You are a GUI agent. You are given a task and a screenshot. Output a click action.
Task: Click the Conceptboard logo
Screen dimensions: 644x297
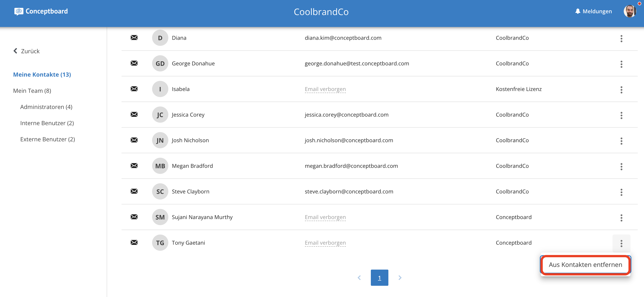point(41,11)
